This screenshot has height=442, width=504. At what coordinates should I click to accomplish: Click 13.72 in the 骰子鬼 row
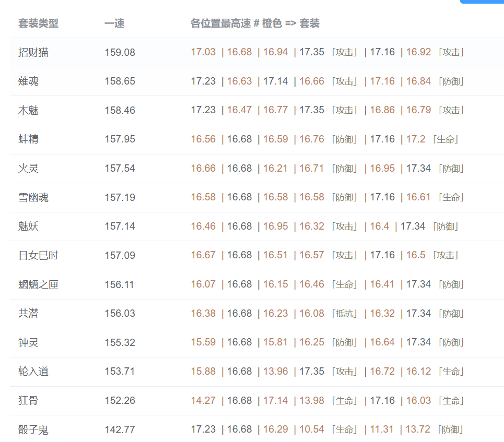tap(417, 429)
